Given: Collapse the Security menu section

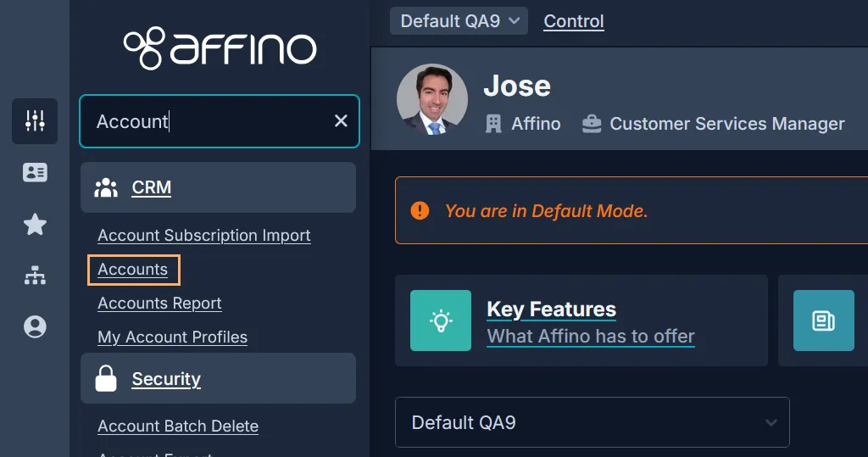Looking at the screenshot, I should point(166,379).
